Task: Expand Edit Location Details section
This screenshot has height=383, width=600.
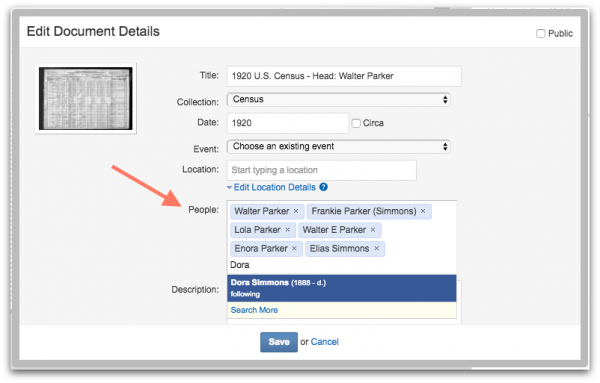Action: coord(274,187)
